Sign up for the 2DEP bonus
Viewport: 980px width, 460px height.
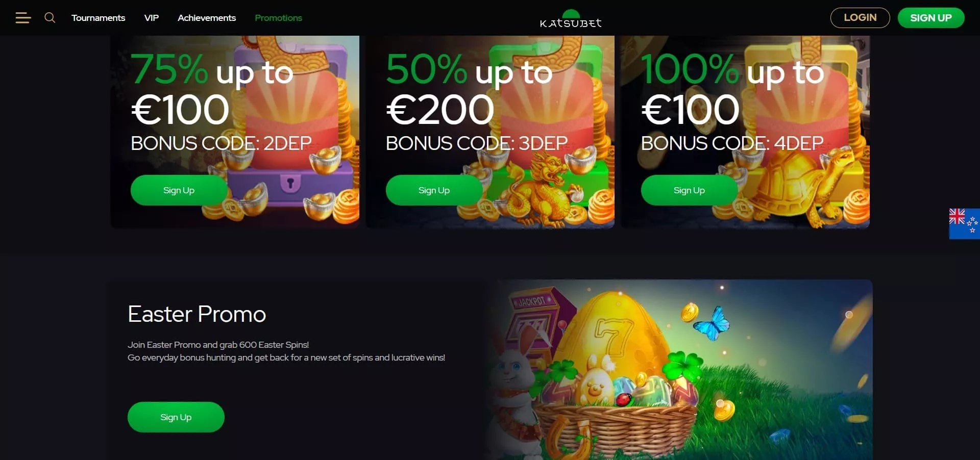(179, 190)
